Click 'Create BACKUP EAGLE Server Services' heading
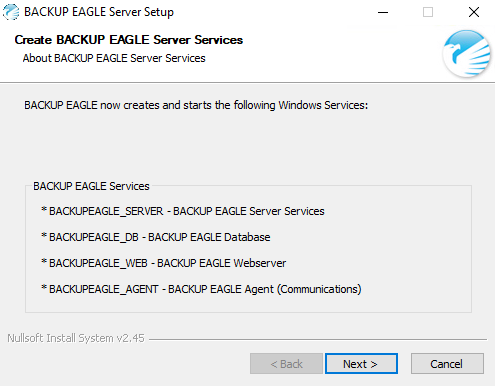 (129, 40)
